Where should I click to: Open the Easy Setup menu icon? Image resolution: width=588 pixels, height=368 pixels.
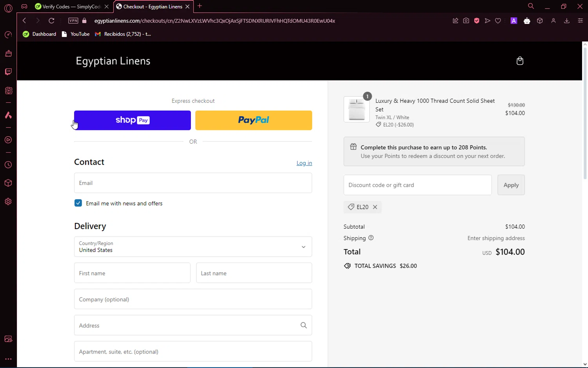coord(581,21)
